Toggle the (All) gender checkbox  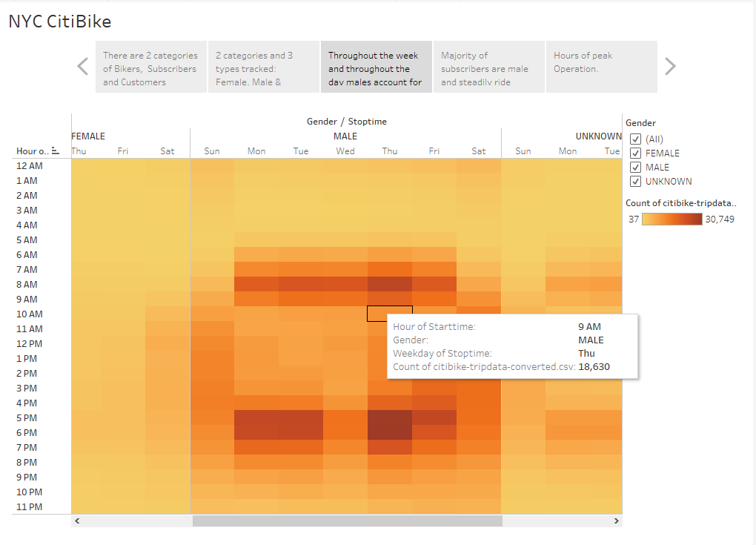coord(635,139)
